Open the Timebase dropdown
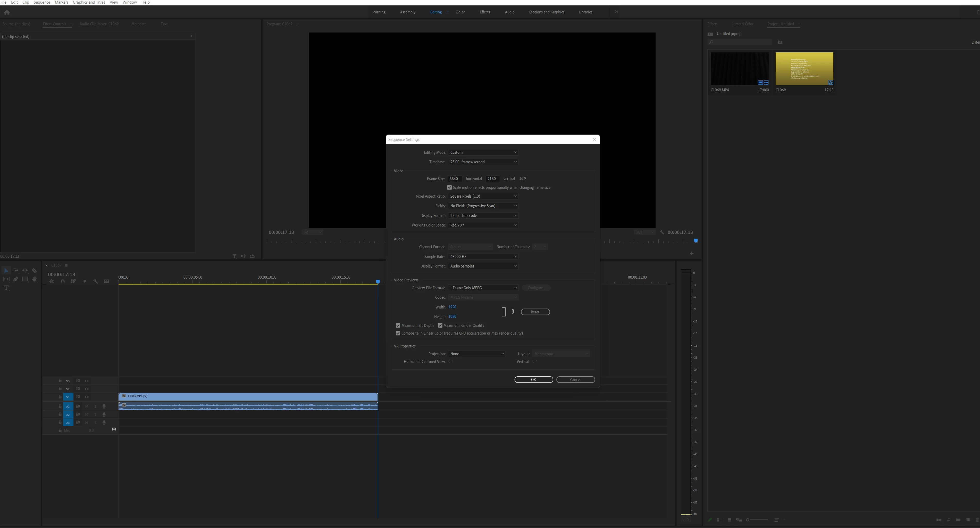 tap(483, 162)
